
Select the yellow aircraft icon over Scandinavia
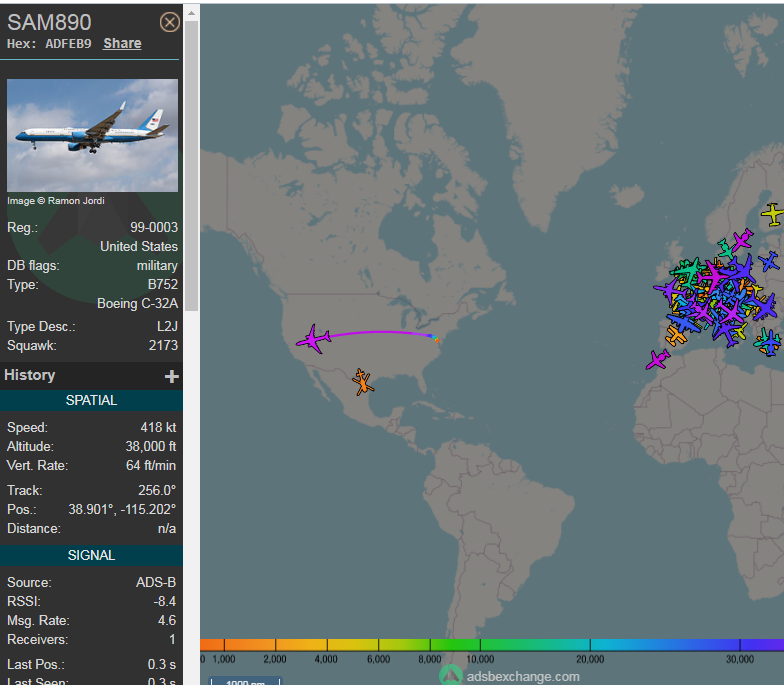coord(772,214)
